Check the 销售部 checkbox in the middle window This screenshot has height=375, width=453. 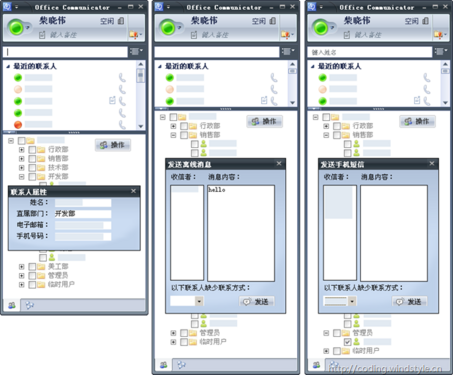(184, 135)
